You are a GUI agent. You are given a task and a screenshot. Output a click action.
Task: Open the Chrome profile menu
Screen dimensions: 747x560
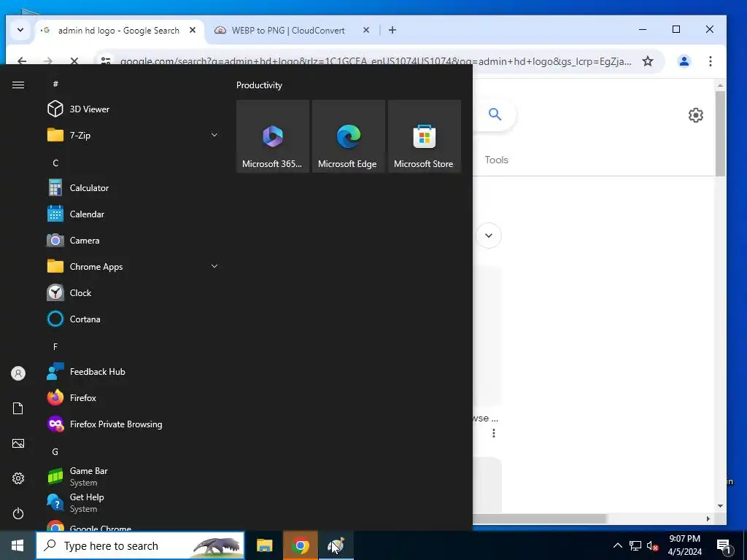click(684, 61)
